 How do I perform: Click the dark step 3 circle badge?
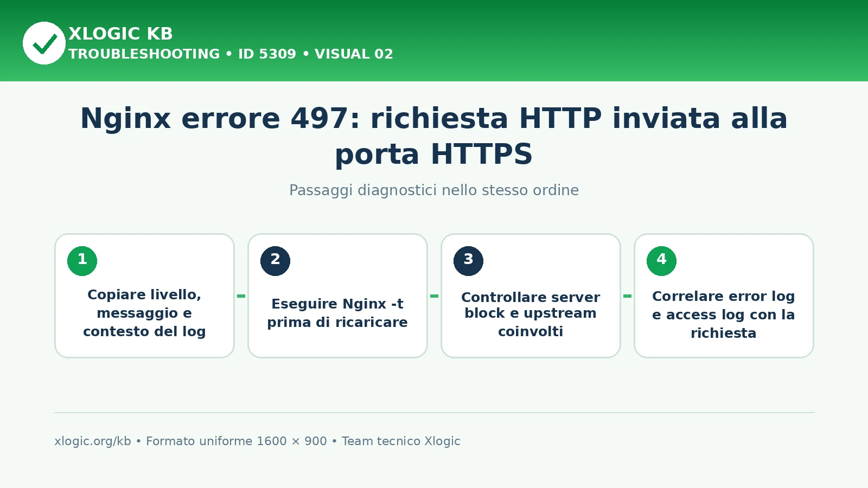point(468,261)
